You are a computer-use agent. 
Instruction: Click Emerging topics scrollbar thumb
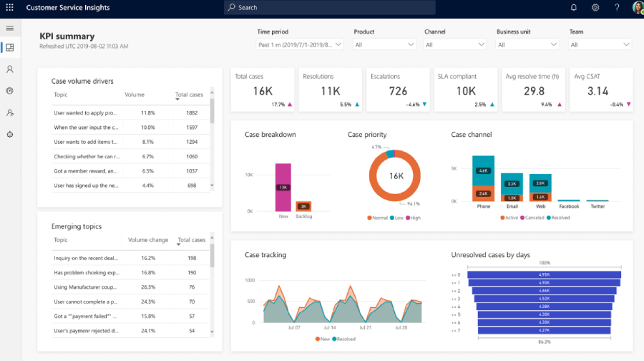coord(212,255)
